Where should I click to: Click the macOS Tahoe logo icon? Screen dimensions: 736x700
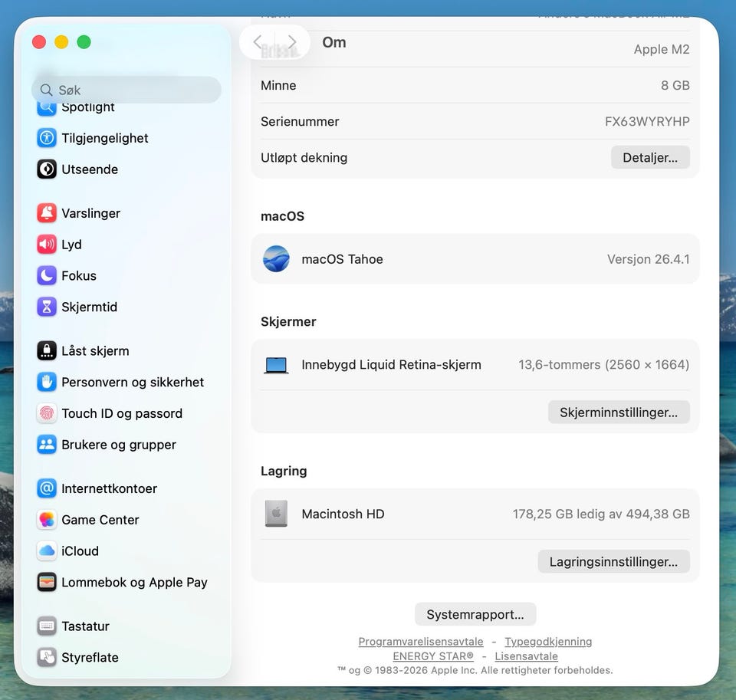point(276,258)
